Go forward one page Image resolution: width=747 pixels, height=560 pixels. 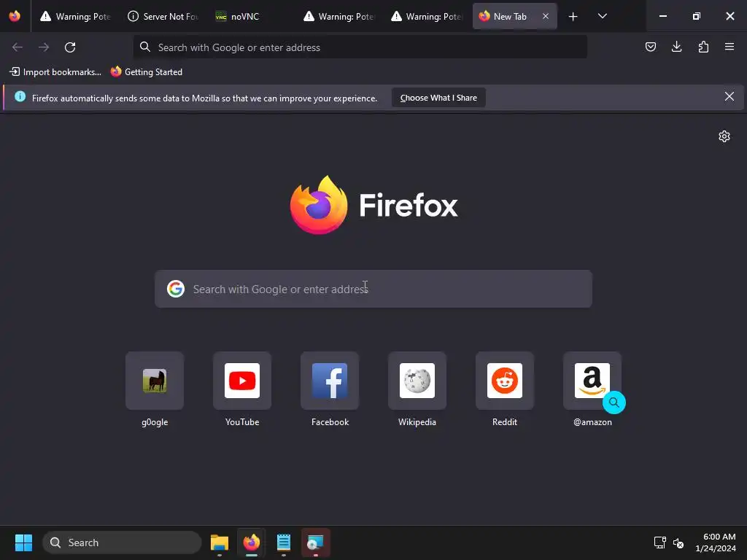pyautogui.click(x=44, y=47)
